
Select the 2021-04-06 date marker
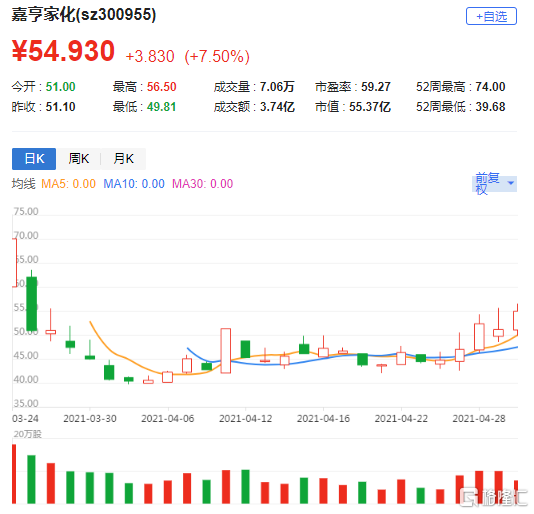coord(168,418)
